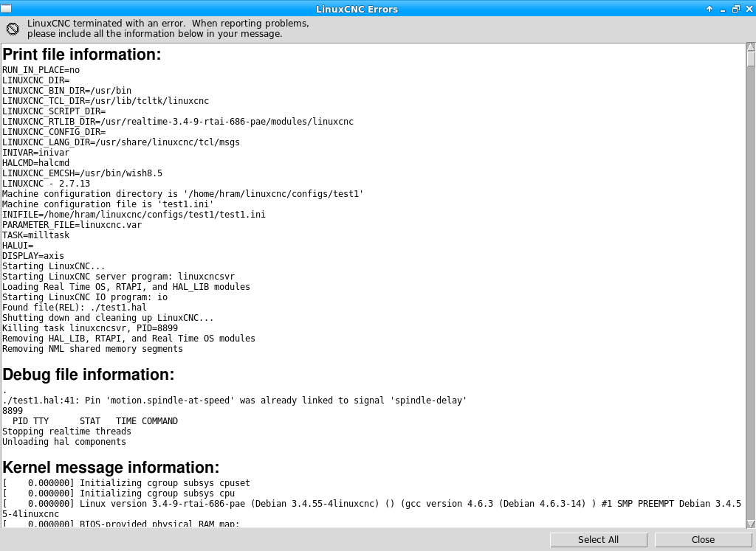Image resolution: width=756 pixels, height=551 pixels.
Task: Click the title bar X close icon
Action: pos(749,9)
